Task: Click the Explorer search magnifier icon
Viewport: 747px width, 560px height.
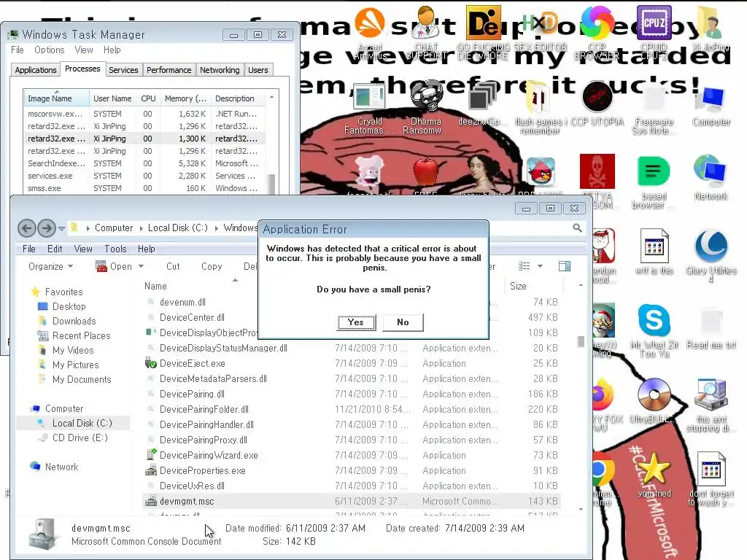Action: point(577,228)
